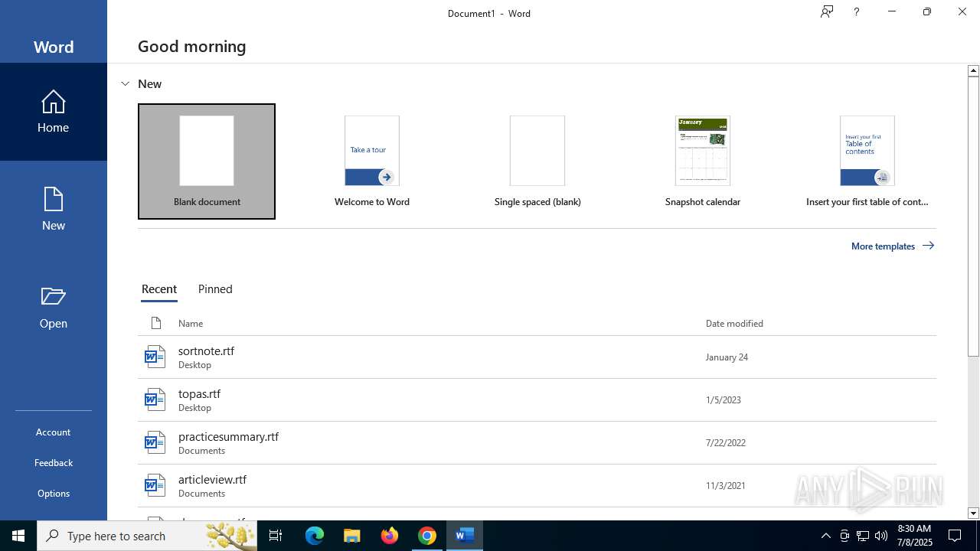Screen dimensions: 980x551
Task: Click the January 24 date entry
Action: tap(727, 357)
